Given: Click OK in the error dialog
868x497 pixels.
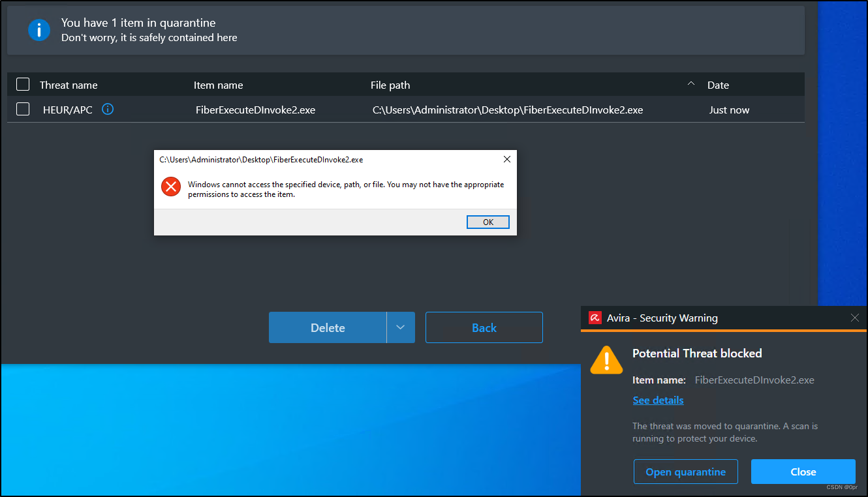Looking at the screenshot, I should [488, 222].
